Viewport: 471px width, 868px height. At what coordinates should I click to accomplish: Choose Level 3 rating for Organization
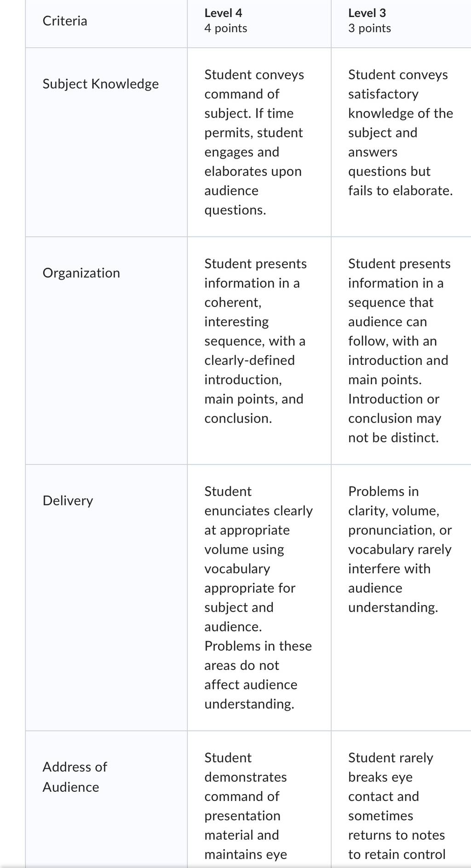(401, 351)
